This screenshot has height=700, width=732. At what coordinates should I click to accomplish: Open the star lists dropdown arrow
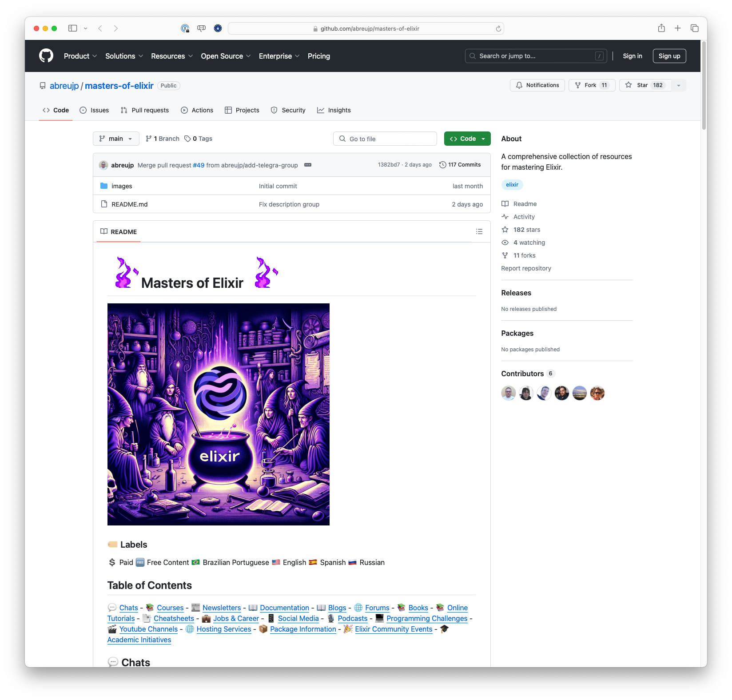[x=679, y=85]
